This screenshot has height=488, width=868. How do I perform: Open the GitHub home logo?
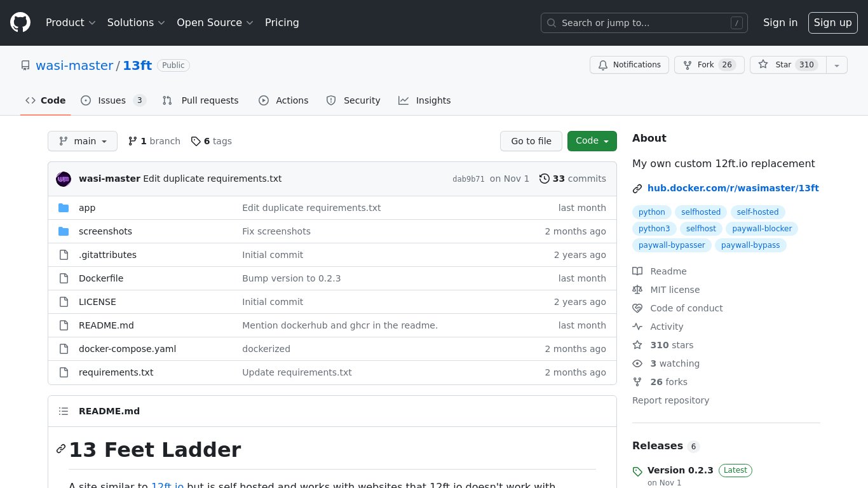pyautogui.click(x=20, y=23)
